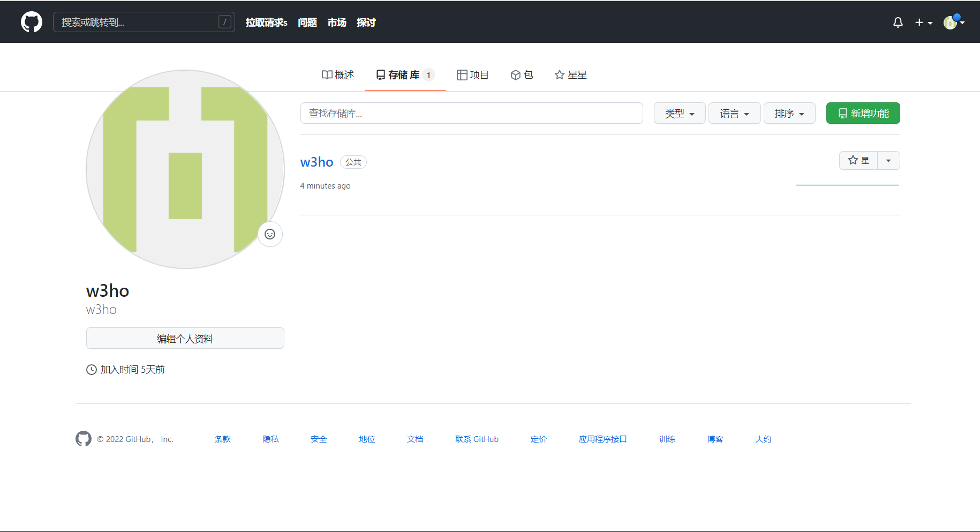Select the 存储库 tab
Viewport: 980px width, 532px height.
[405, 75]
